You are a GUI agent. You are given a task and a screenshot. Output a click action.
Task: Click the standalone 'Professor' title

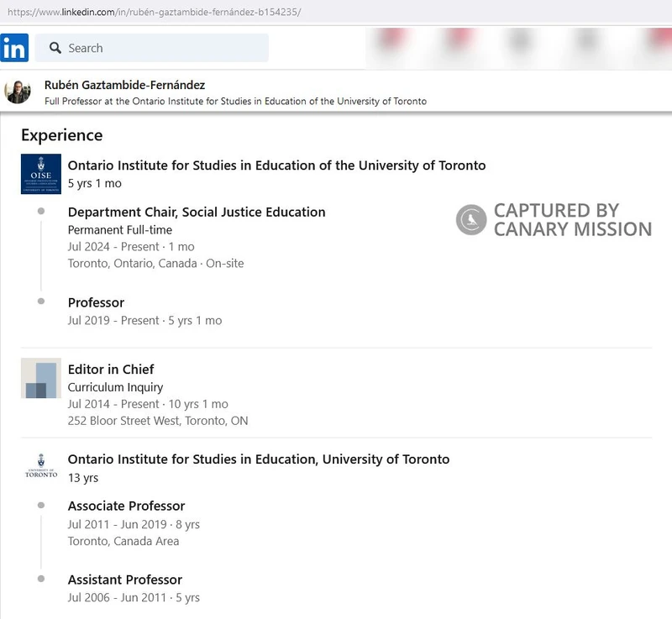coord(96,302)
